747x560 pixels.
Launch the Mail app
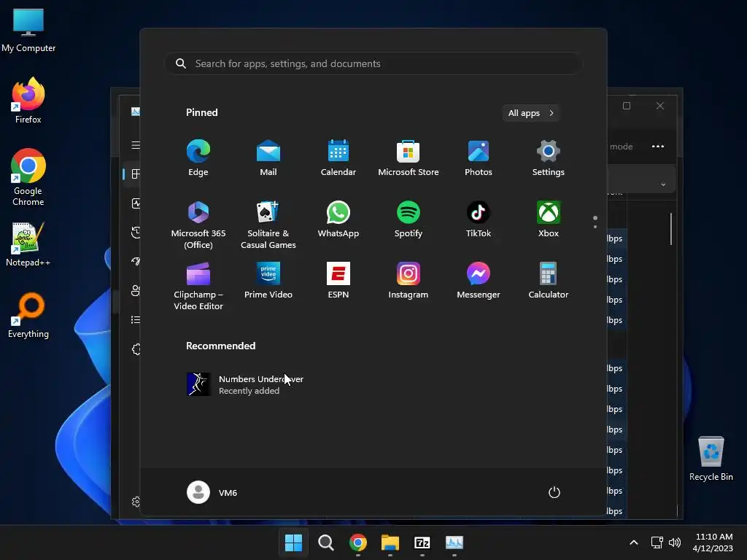pyautogui.click(x=268, y=158)
